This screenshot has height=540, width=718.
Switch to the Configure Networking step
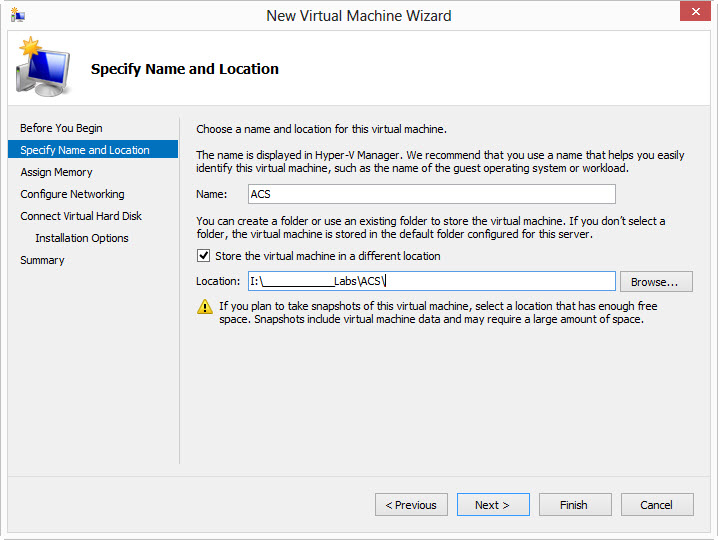(x=72, y=194)
